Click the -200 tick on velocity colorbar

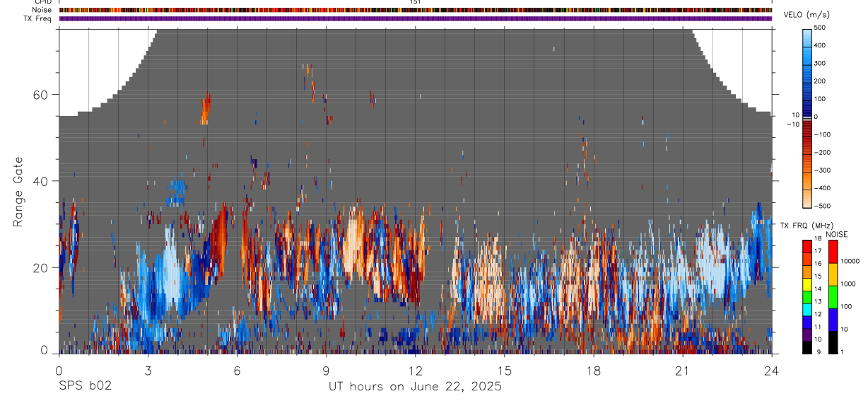(x=822, y=153)
